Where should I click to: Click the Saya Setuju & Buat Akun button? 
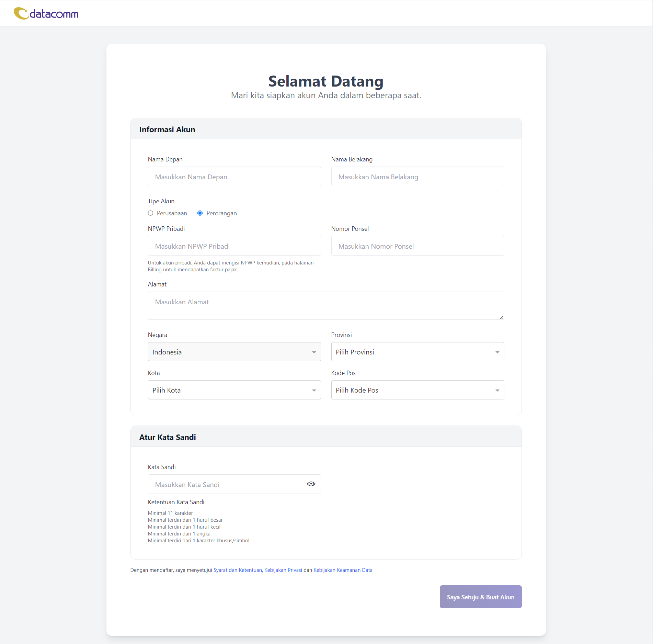(480, 597)
